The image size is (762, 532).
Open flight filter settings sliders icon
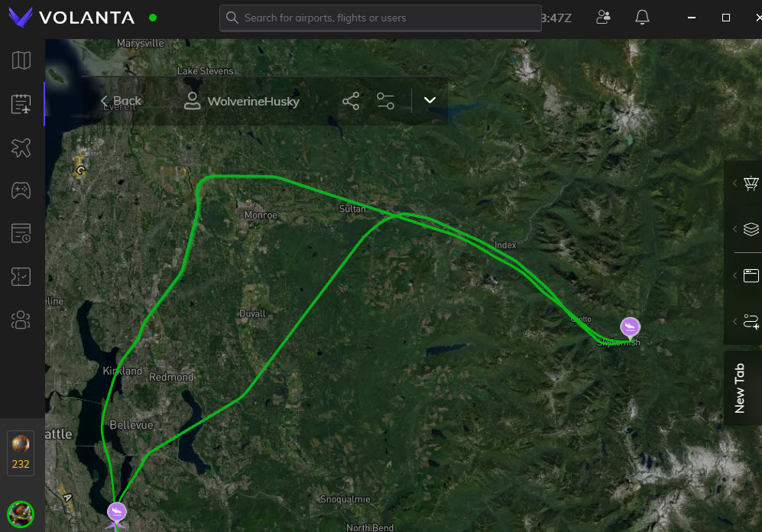click(385, 101)
